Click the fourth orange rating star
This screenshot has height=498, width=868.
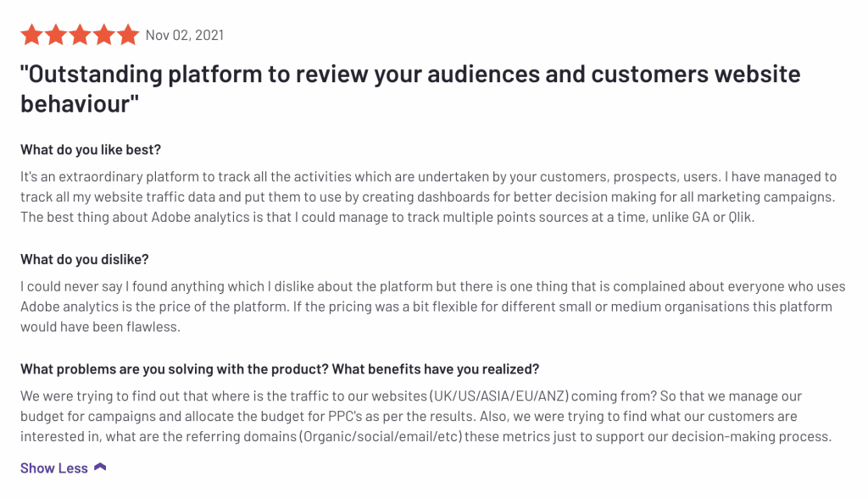click(x=103, y=35)
